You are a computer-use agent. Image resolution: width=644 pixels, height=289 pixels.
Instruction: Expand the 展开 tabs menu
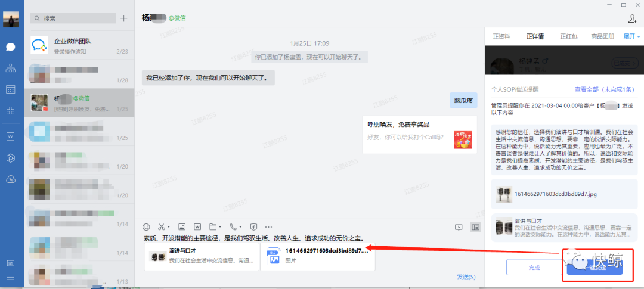point(631,36)
